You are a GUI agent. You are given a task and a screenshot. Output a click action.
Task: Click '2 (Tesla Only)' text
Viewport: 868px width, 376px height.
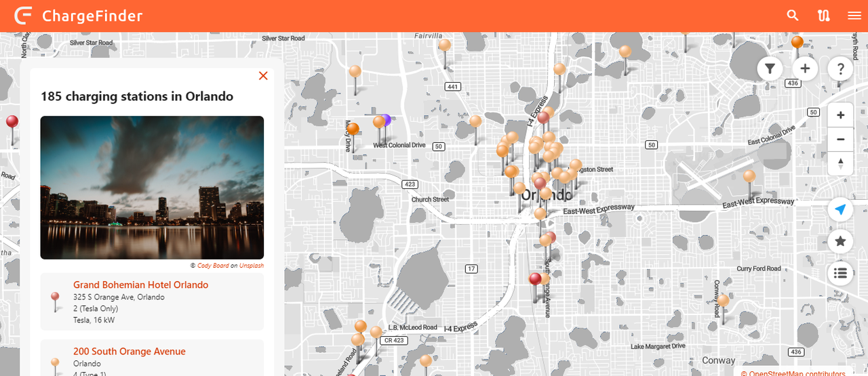click(96, 309)
